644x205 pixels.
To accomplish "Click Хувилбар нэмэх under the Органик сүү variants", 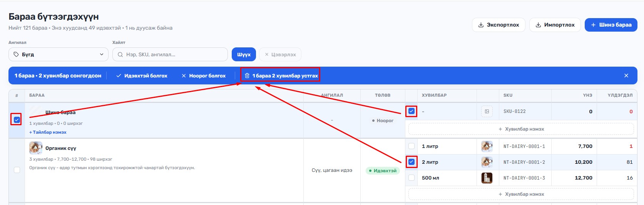I will click(521, 194).
